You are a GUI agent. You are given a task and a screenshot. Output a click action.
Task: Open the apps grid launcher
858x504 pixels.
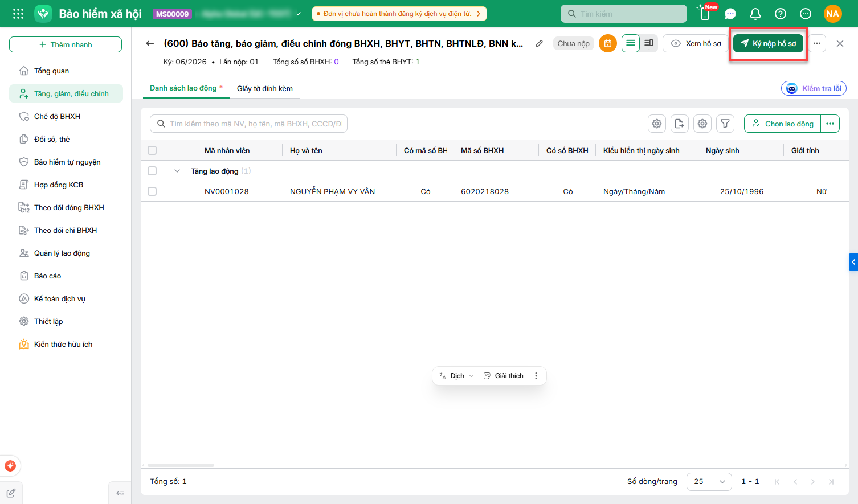[18, 14]
